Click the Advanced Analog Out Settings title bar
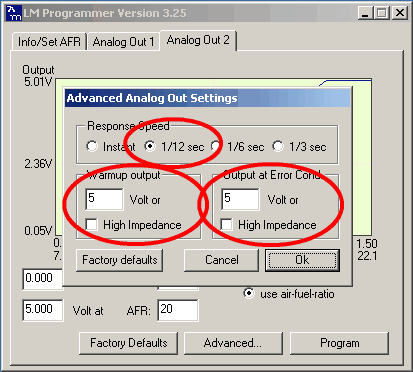 click(x=207, y=98)
